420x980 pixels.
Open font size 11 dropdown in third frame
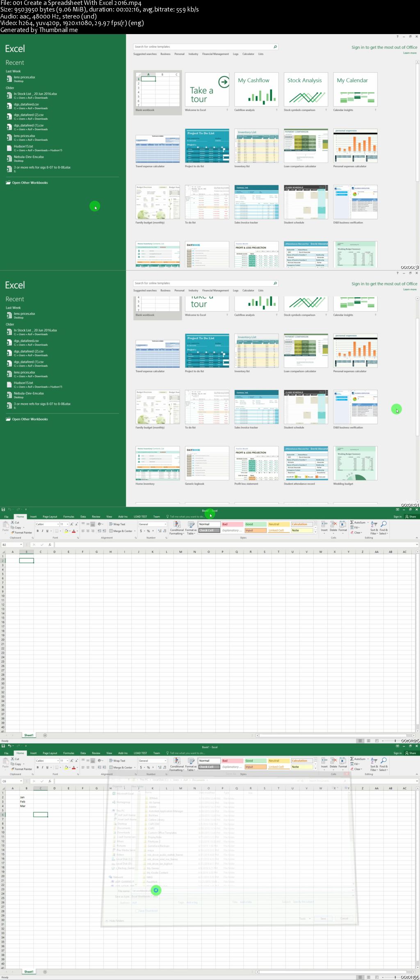68,524
